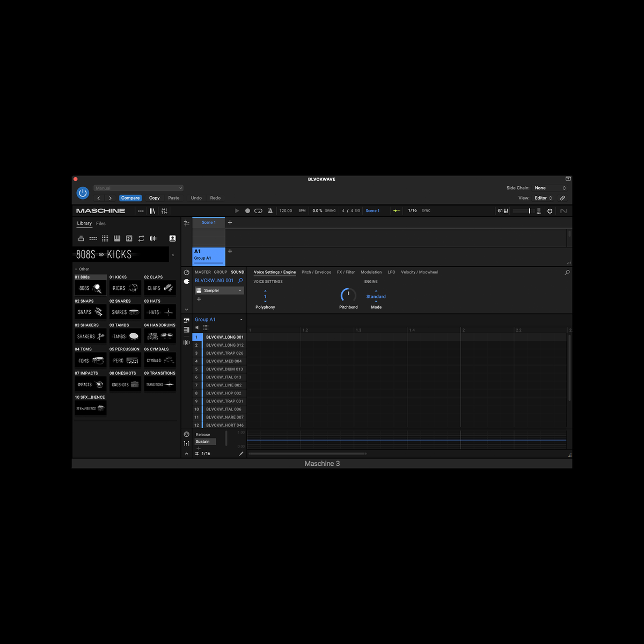Select the Release modulation lane
644x644 pixels.
coord(203,435)
